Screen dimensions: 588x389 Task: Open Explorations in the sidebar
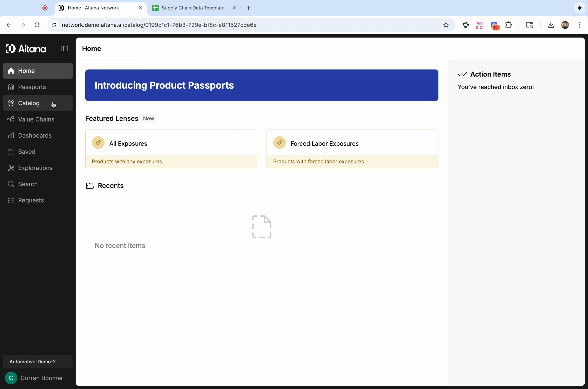[35, 168]
